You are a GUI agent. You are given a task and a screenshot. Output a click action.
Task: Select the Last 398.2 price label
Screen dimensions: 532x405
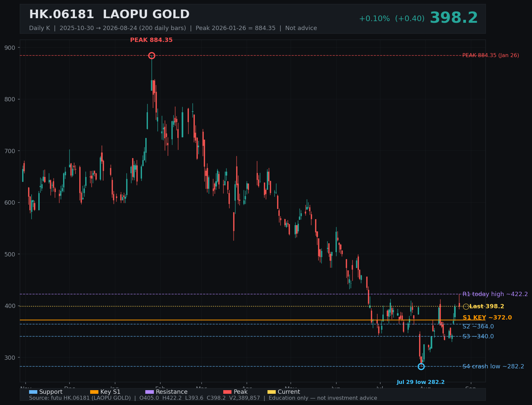pos(487,306)
